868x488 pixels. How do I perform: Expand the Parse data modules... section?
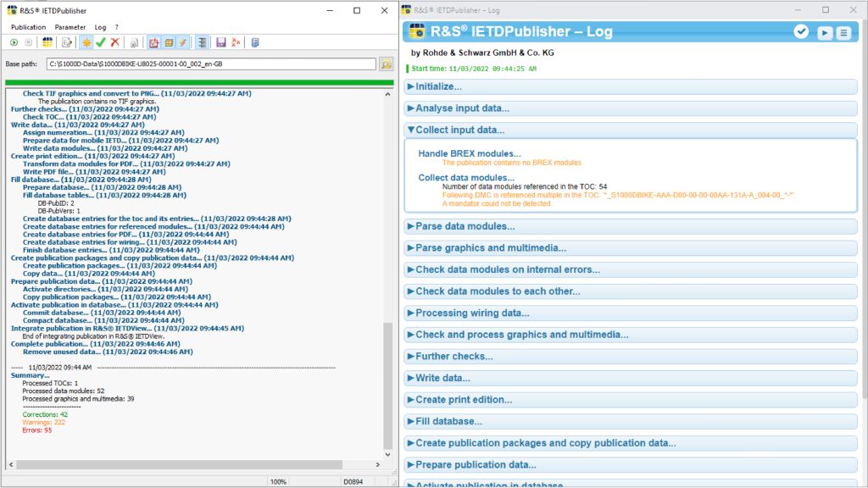point(631,226)
